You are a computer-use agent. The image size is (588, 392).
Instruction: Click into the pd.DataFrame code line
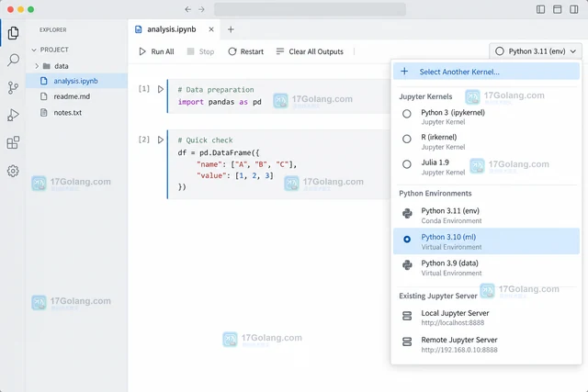219,152
